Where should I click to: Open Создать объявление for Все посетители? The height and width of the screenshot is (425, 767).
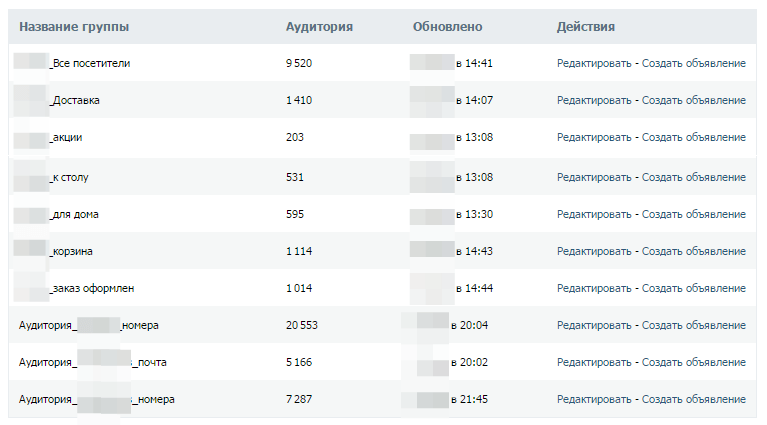[x=694, y=63]
